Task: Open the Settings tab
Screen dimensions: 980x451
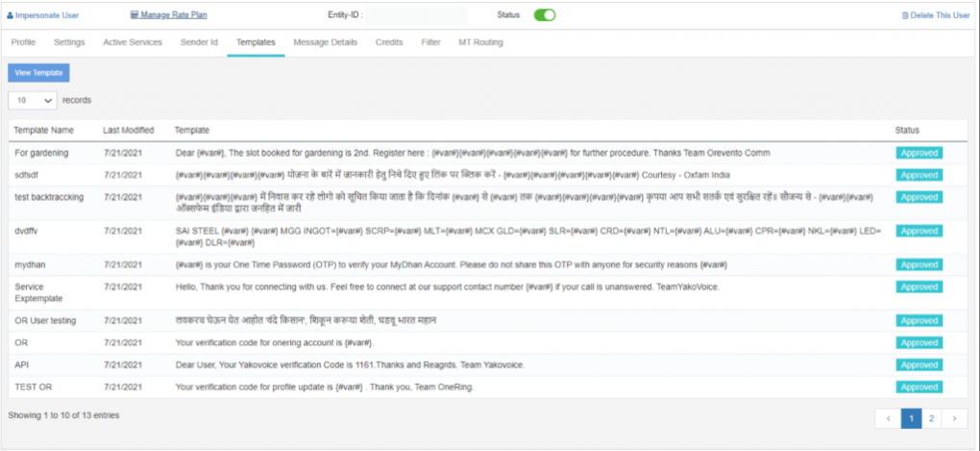Action: pos(69,42)
